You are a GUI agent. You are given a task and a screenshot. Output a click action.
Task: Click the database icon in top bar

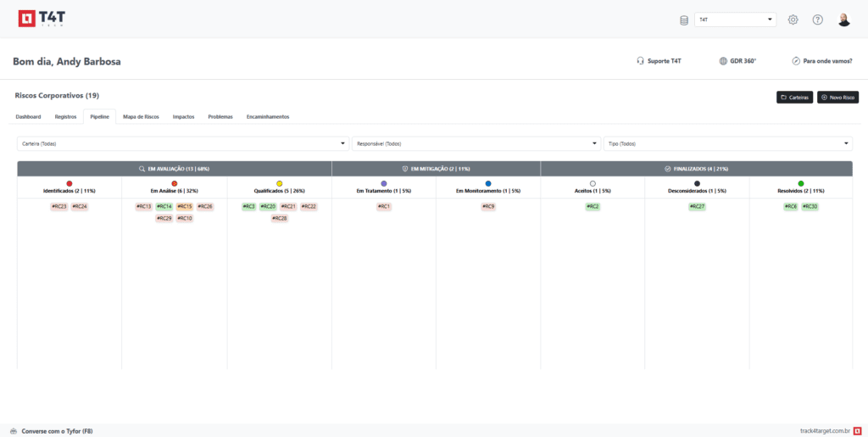[x=684, y=20]
